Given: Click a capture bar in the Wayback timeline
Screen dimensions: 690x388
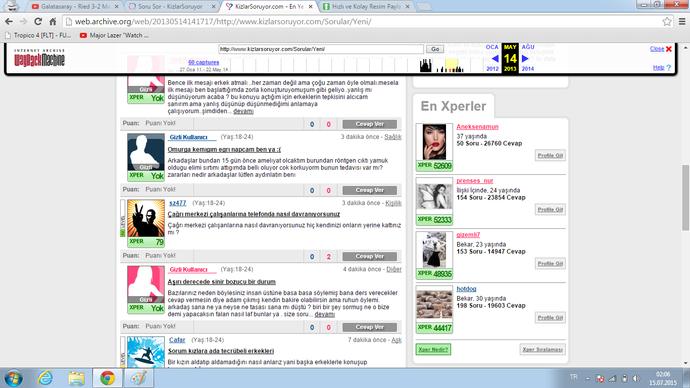Looking at the screenshot, I should coord(426,66).
